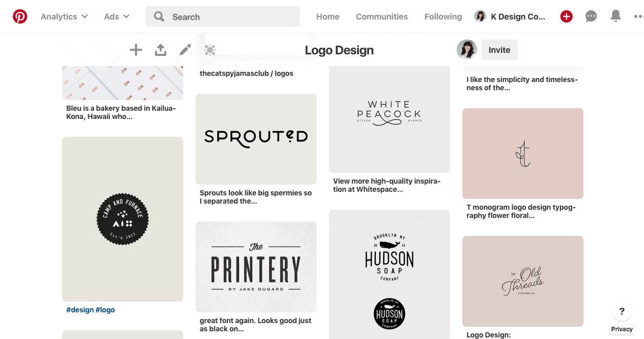Edit the Logo Design board with pencil icon
644x339 pixels.
(x=185, y=50)
